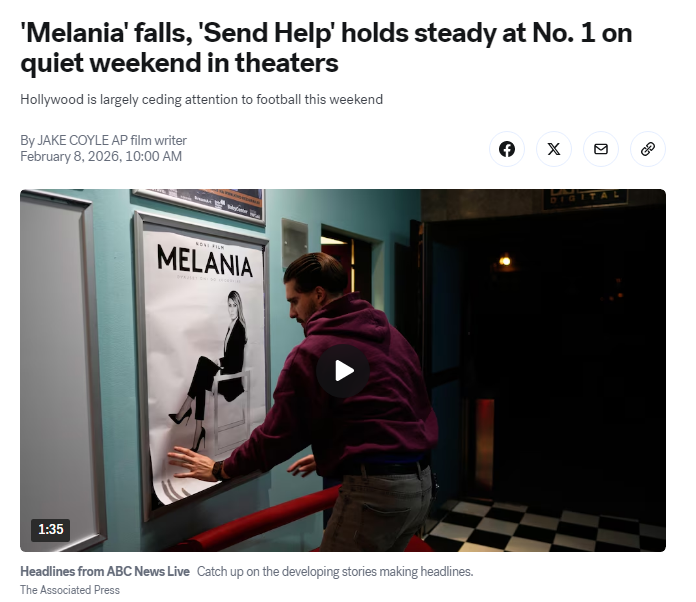Click the checkered floor in video image
696x602 pixels.
pos(546,527)
